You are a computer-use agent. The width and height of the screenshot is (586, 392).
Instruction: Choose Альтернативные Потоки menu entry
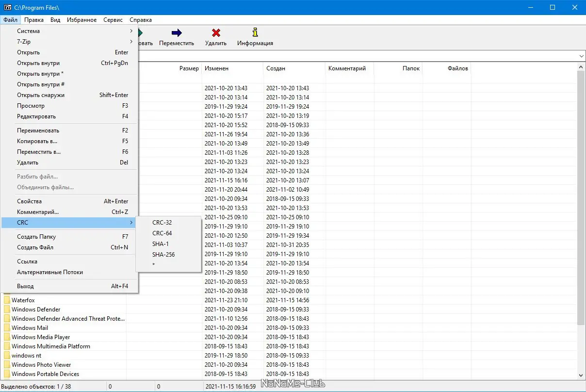coord(70,272)
